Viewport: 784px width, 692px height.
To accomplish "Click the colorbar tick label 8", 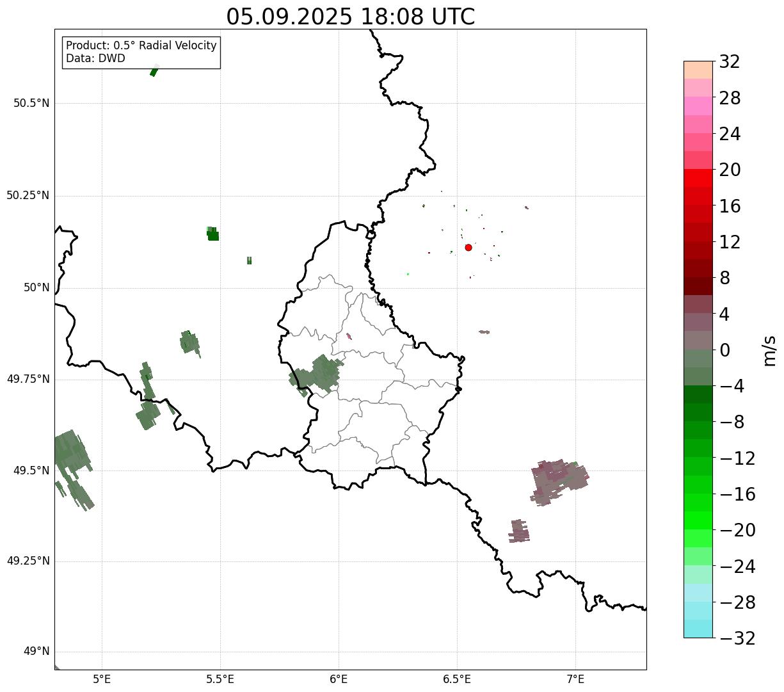I will [724, 278].
